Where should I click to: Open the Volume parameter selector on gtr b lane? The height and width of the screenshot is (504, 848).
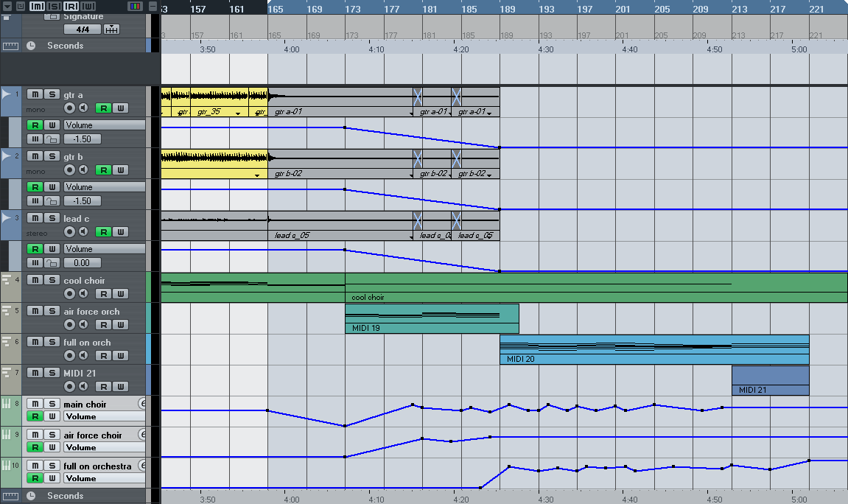point(105,187)
